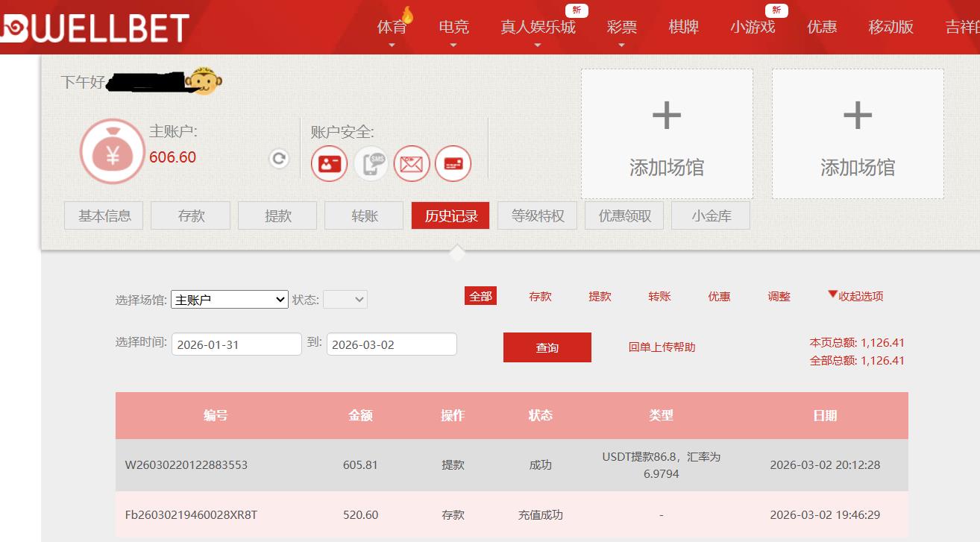The height and width of the screenshot is (542, 980).
Task: Select the 提款 transaction filter
Action: point(600,296)
